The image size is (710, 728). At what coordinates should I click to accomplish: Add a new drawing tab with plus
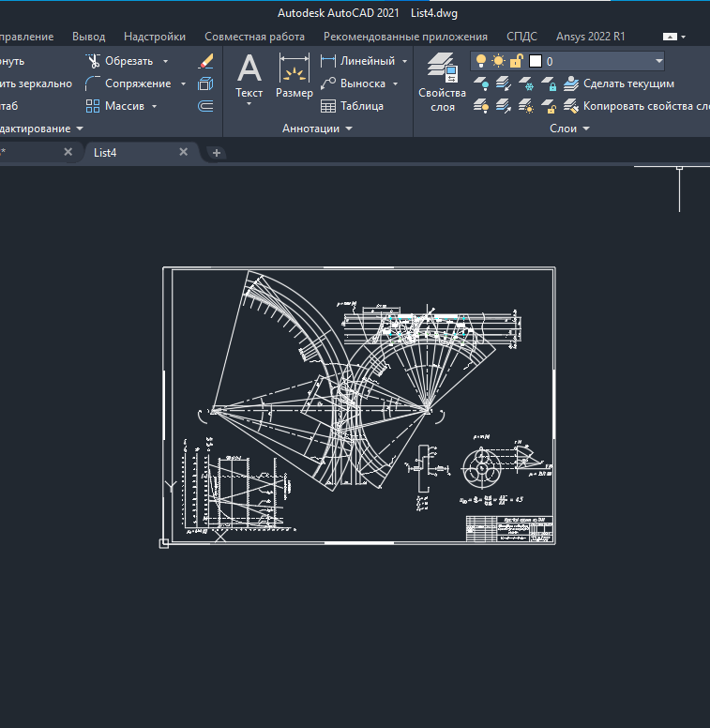tap(217, 153)
